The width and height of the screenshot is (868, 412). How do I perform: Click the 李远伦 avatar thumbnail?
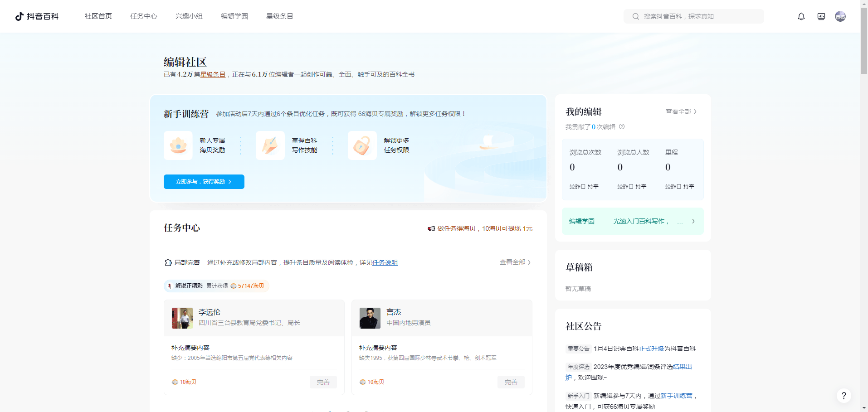(181, 318)
